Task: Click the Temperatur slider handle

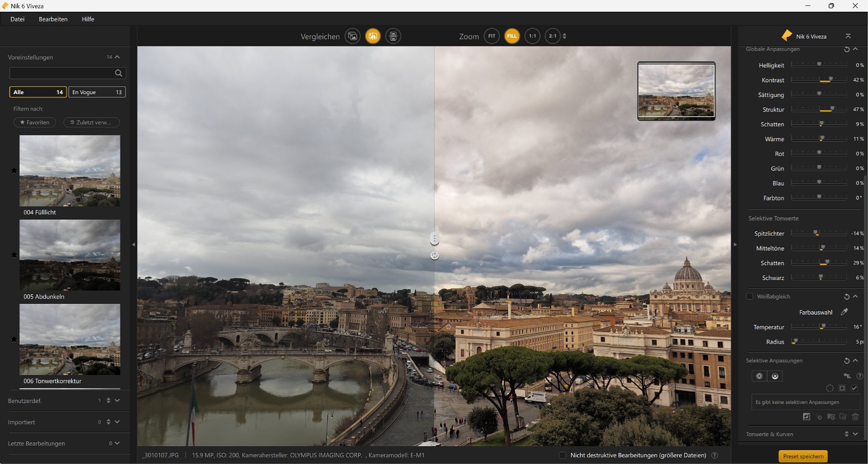Action: tap(823, 326)
